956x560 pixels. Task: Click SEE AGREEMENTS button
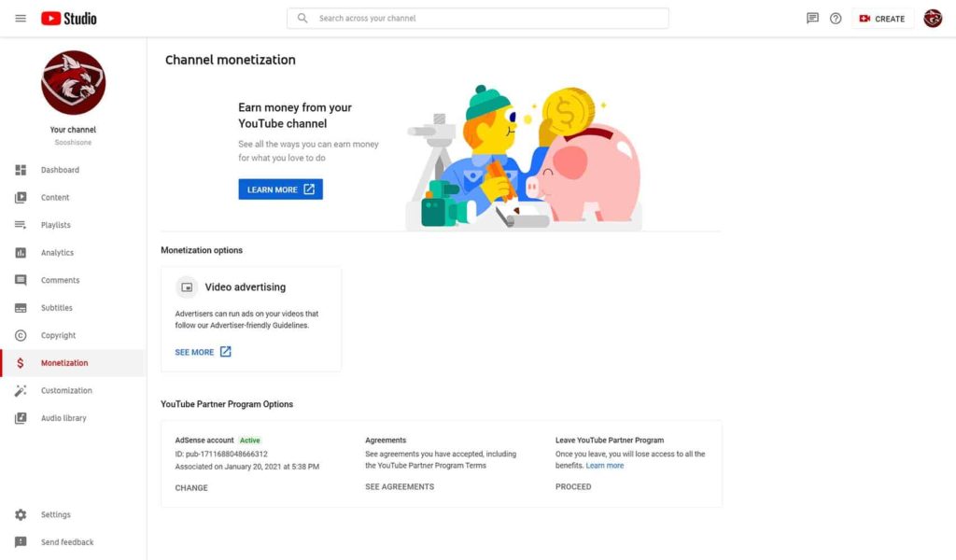[x=400, y=487]
